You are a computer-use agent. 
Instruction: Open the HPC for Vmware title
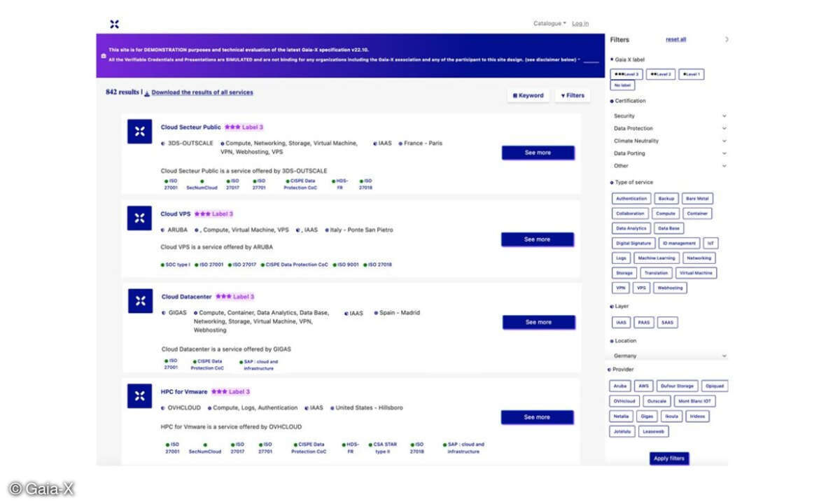tap(184, 392)
